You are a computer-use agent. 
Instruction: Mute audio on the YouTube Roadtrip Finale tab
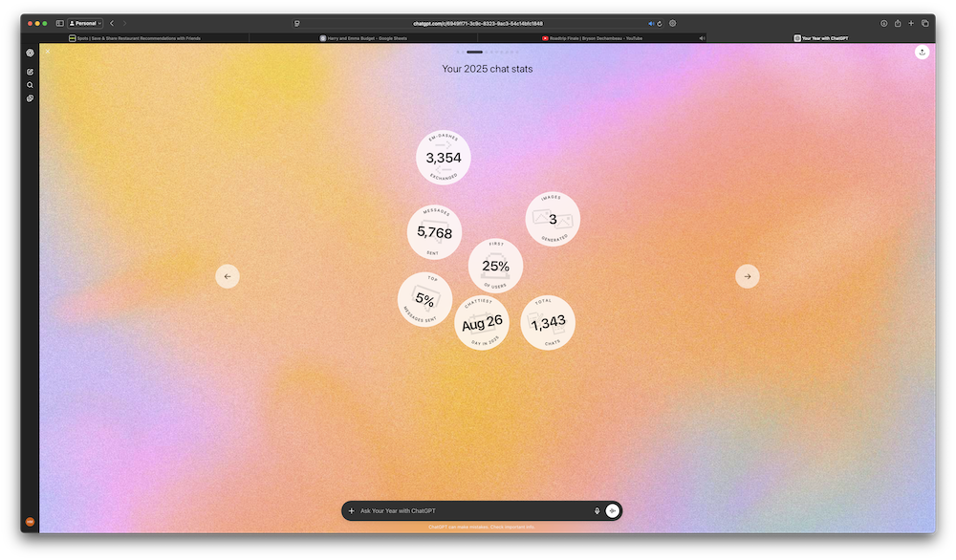702,38
